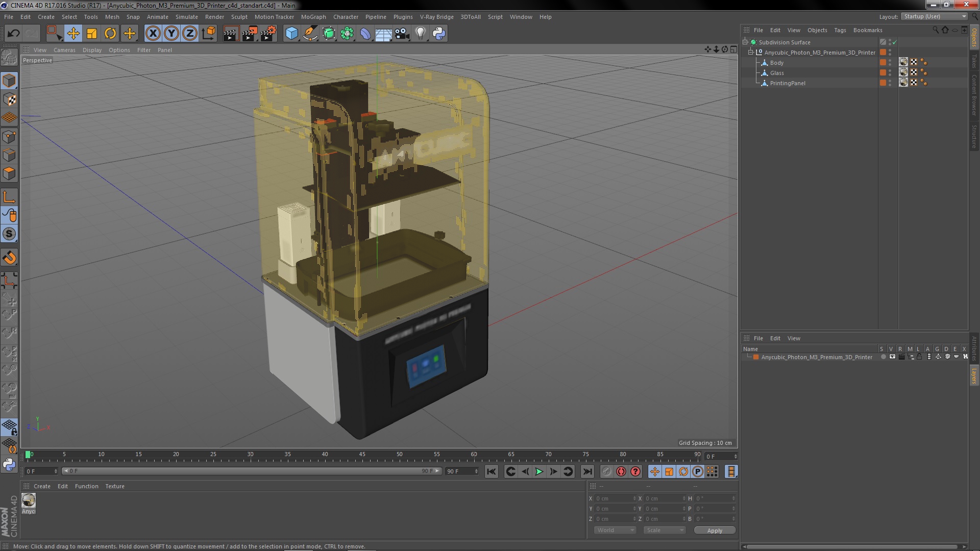This screenshot has height=551, width=980.
Task: Select the PrintingPanel object
Action: [787, 83]
